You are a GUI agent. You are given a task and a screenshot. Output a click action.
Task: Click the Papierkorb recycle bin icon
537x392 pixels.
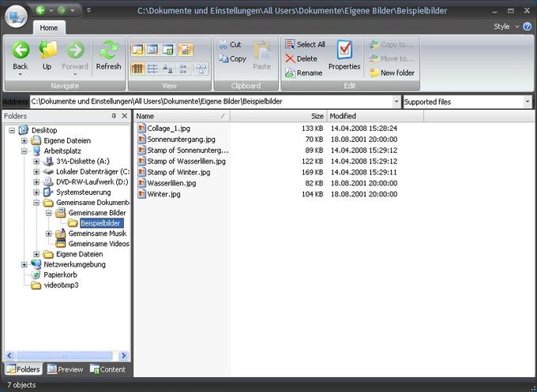pos(36,274)
